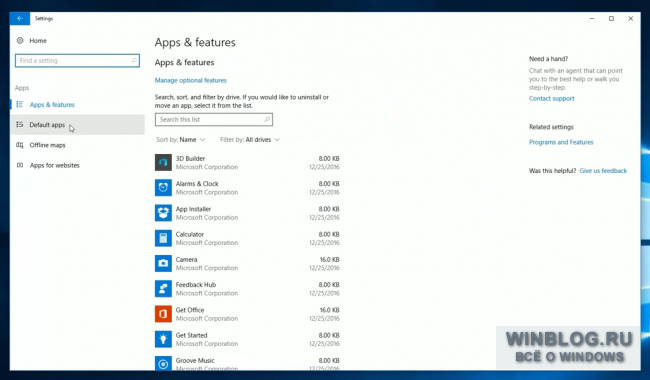This screenshot has height=380, width=650.
Task: Click Give us feedback link
Action: pyautogui.click(x=603, y=171)
